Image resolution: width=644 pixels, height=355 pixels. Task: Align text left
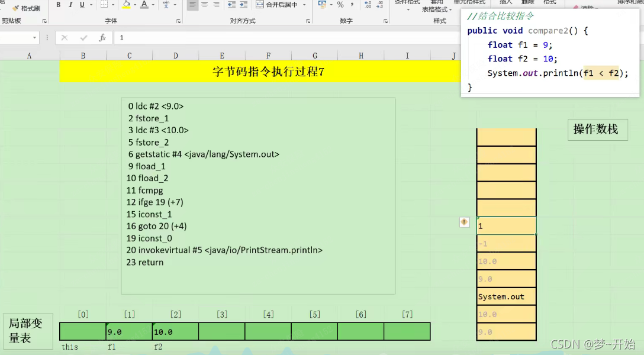pos(192,5)
